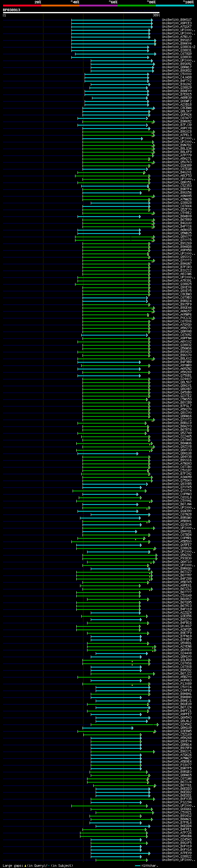Click the cyan alignment bar for UniRef100_B9HSU7

[x=112, y=20]
